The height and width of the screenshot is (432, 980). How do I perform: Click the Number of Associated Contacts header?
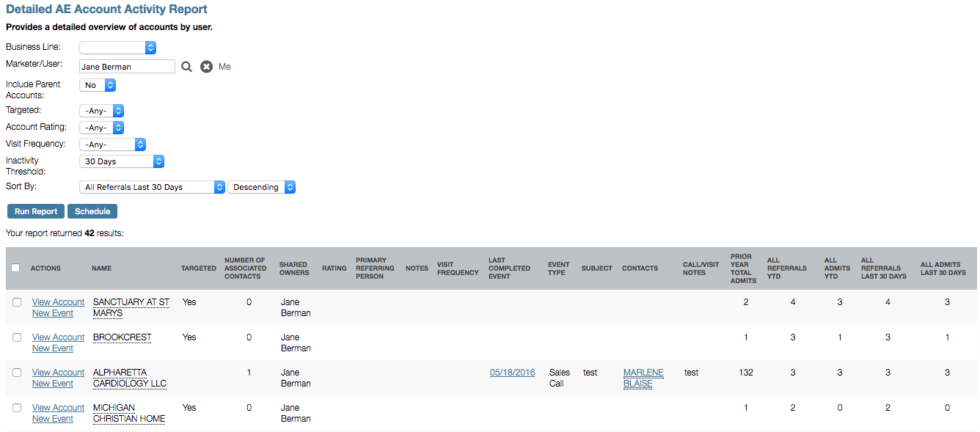pos(246,268)
